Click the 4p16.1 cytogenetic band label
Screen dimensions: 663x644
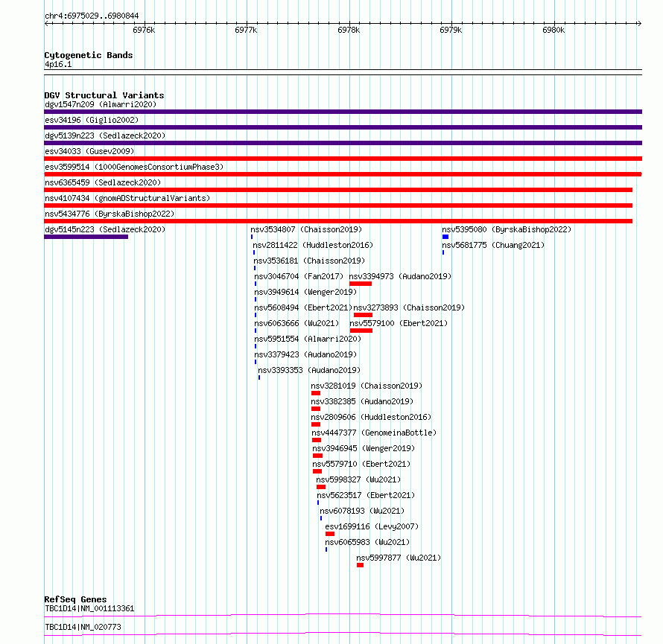[58, 64]
